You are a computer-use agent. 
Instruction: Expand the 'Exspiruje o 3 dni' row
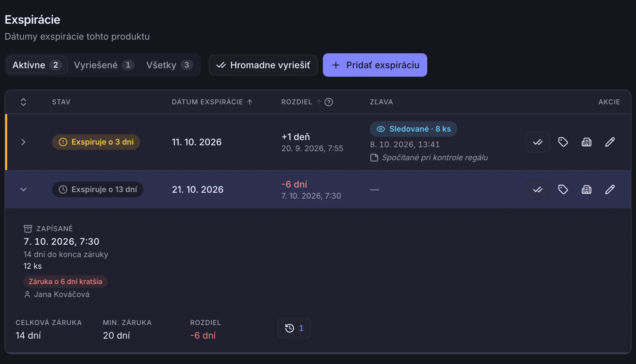(x=23, y=142)
